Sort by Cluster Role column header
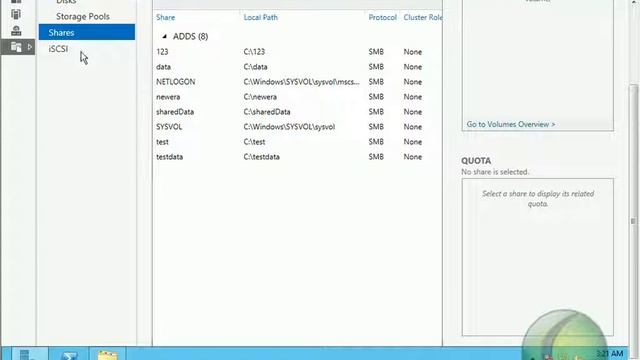The height and width of the screenshot is (360, 640). [x=423, y=17]
